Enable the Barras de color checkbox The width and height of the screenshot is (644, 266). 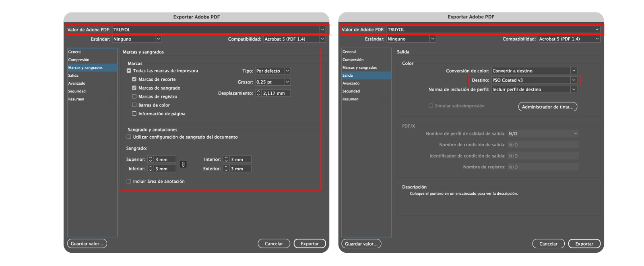tap(134, 105)
